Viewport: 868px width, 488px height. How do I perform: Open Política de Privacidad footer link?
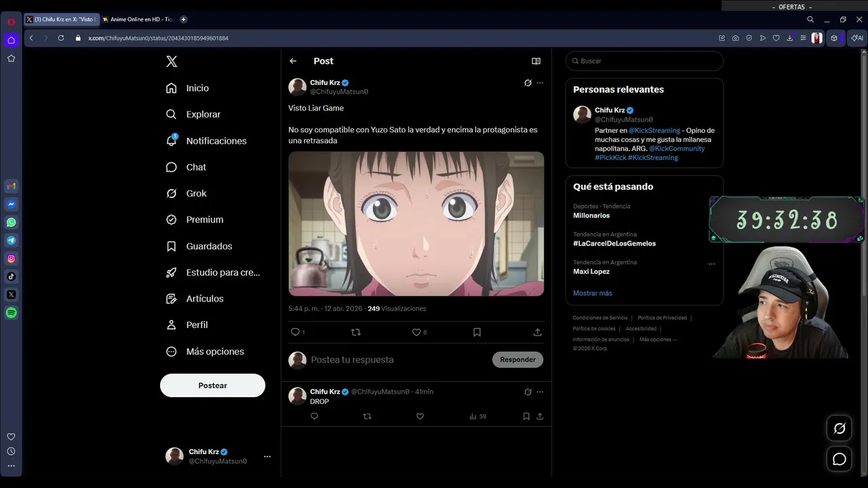click(663, 318)
